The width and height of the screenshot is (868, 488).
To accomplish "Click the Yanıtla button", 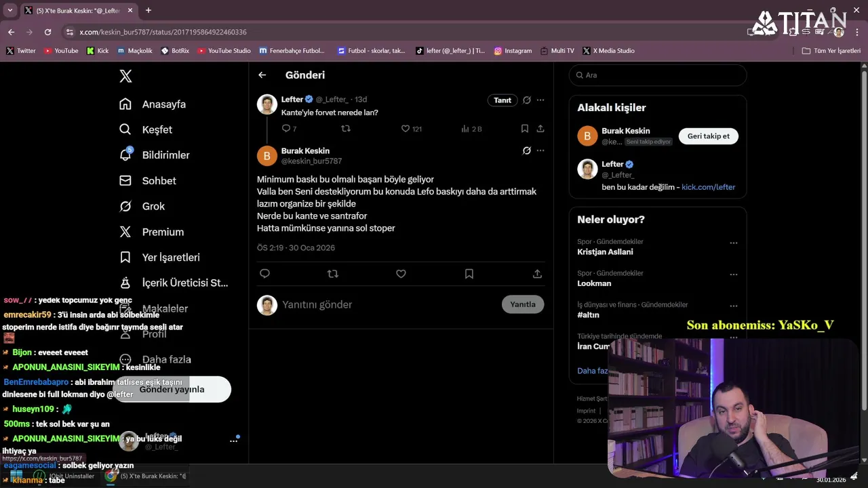I will [x=523, y=304].
